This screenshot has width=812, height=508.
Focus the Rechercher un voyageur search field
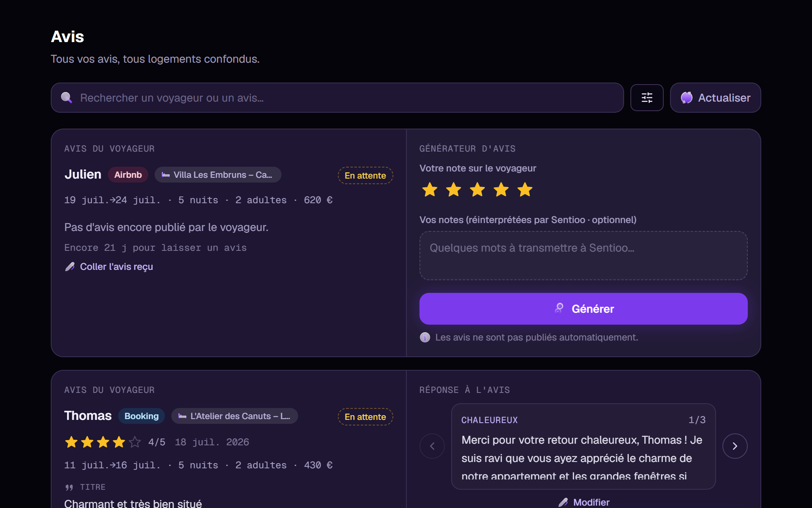click(x=337, y=98)
